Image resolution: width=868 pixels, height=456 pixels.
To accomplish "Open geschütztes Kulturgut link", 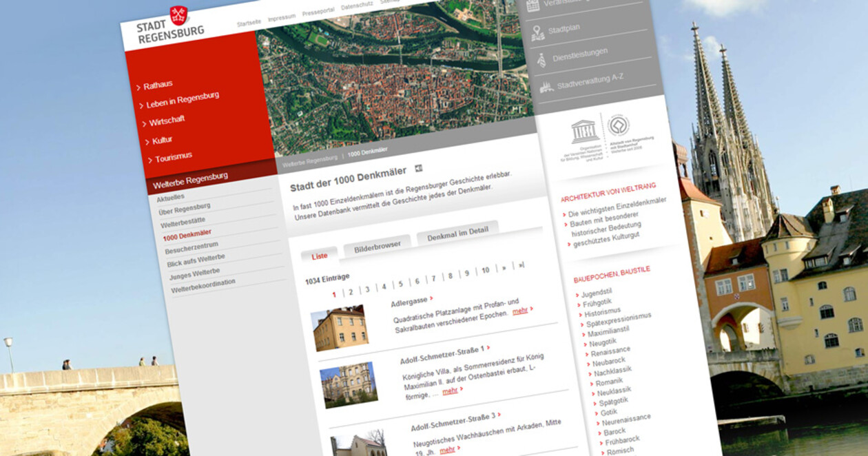I will click(606, 239).
